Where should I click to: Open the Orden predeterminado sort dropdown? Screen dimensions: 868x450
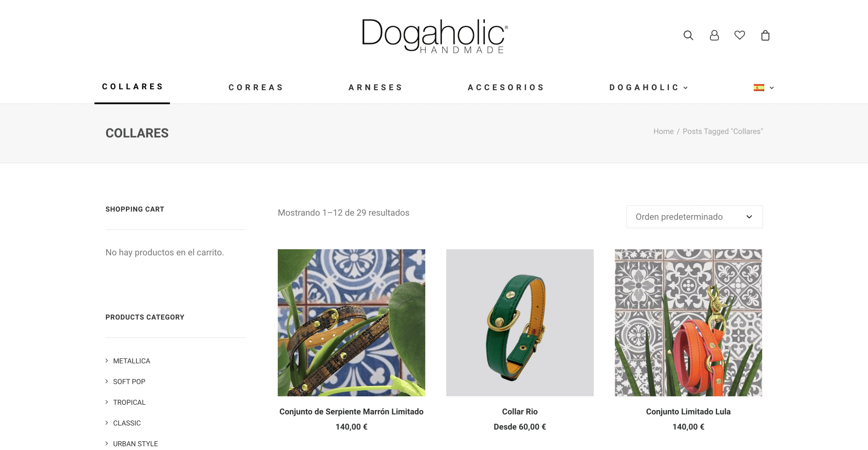(694, 217)
